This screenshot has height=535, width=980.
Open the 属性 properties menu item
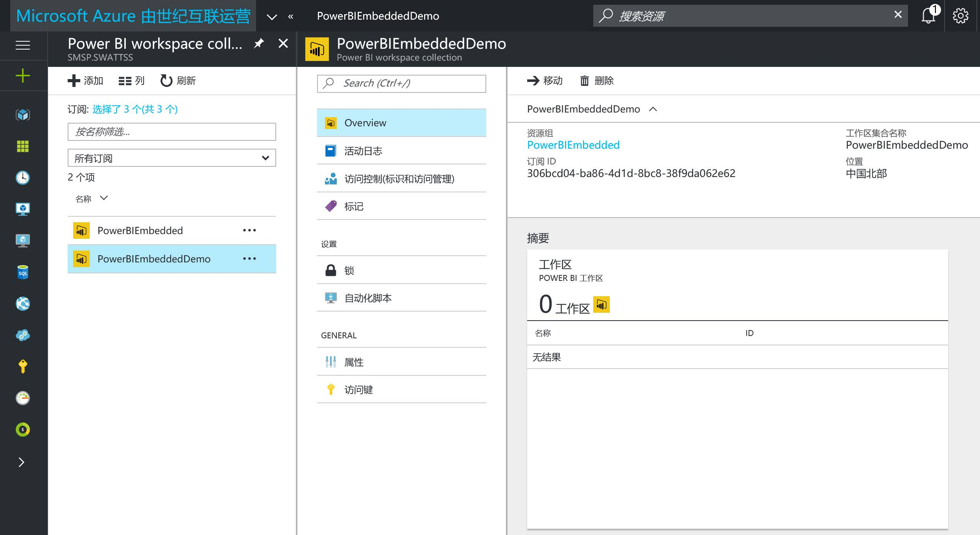401,362
